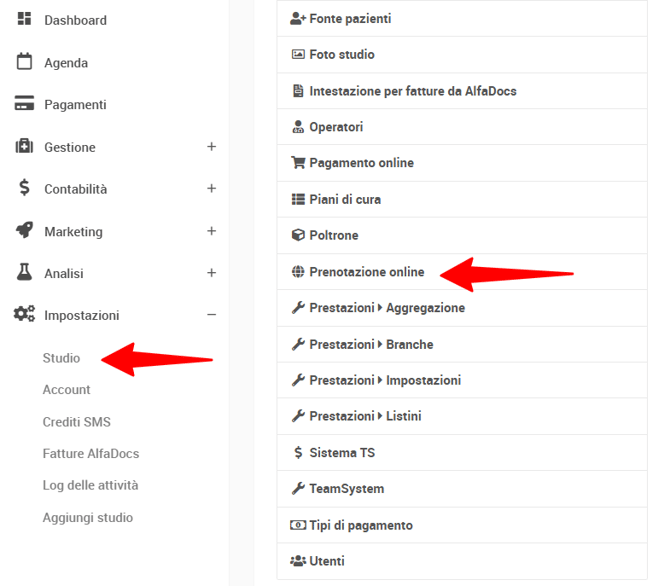Open Tipi di pagamento settings
This screenshot has height=586, width=670.
[360, 525]
